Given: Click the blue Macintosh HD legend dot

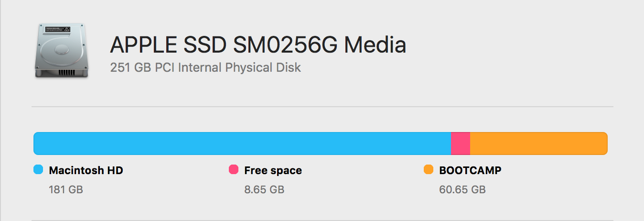Looking at the screenshot, I should tap(38, 169).
